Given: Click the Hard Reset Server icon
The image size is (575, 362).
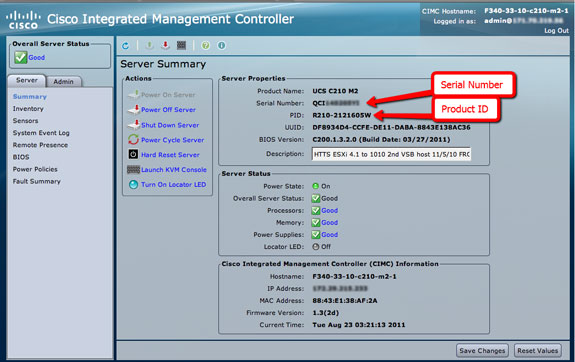Looking at the screenshot, I should (x=133, y=154).
